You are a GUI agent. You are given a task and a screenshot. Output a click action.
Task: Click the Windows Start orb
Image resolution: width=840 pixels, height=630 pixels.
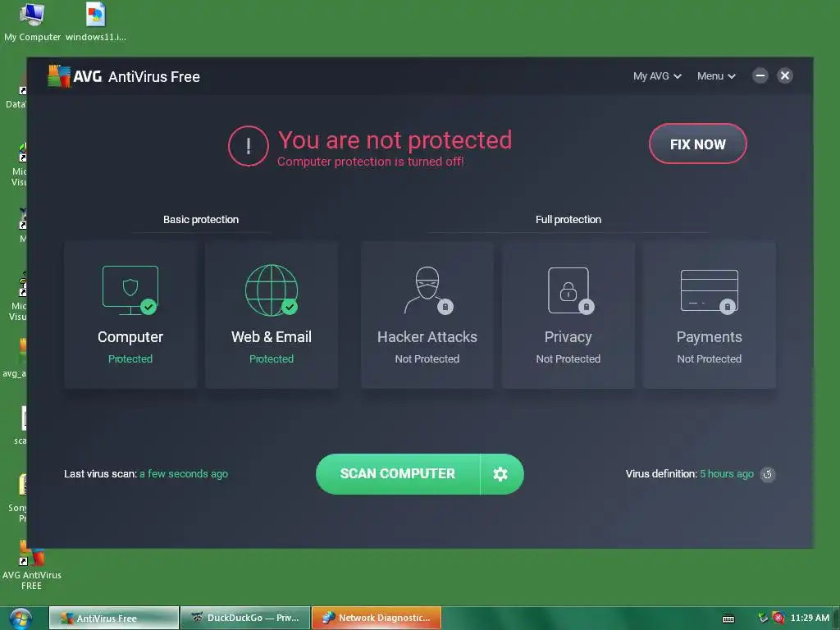pos(21,619)
